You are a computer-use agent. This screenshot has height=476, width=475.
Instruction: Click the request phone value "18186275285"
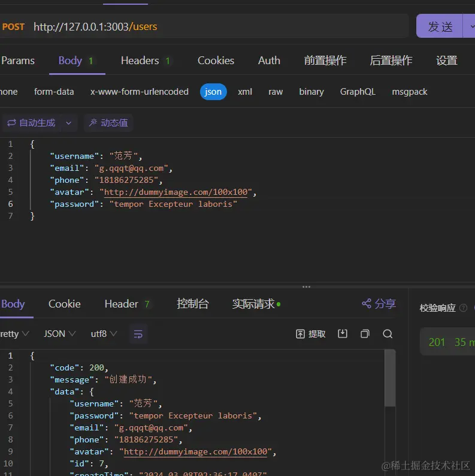point(127,180)
